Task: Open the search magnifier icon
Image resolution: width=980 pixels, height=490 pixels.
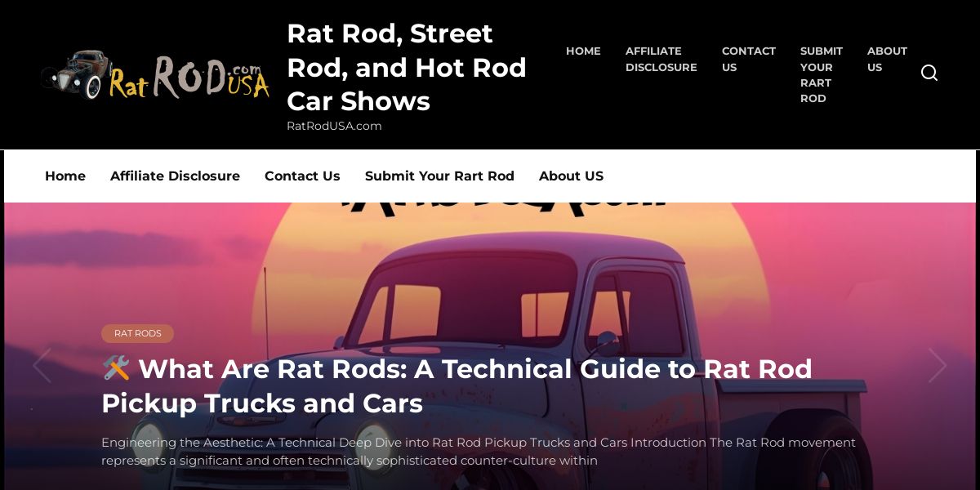Action: tap(929, 73)
